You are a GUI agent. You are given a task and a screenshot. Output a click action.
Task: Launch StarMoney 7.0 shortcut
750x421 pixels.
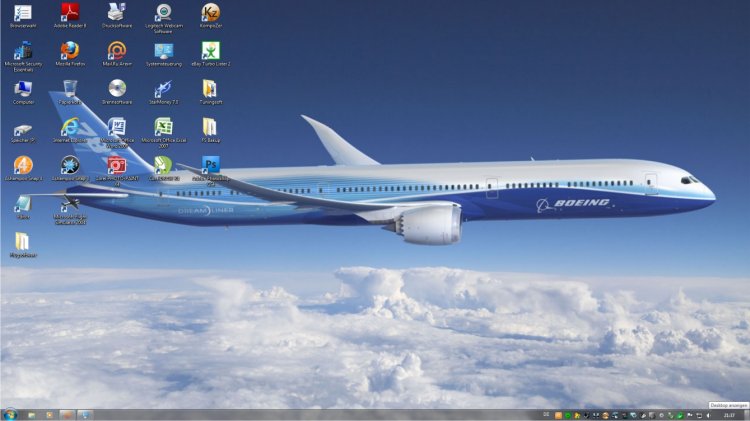click(164, 92)
